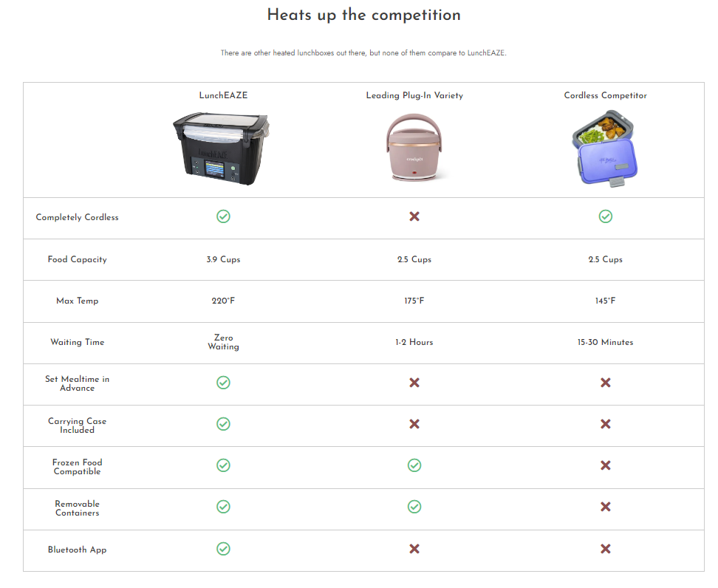Click LunchEAZE Set Mealtime in Advance checkmark
Viewport: 718px width, 588px height.
[223, 383]
